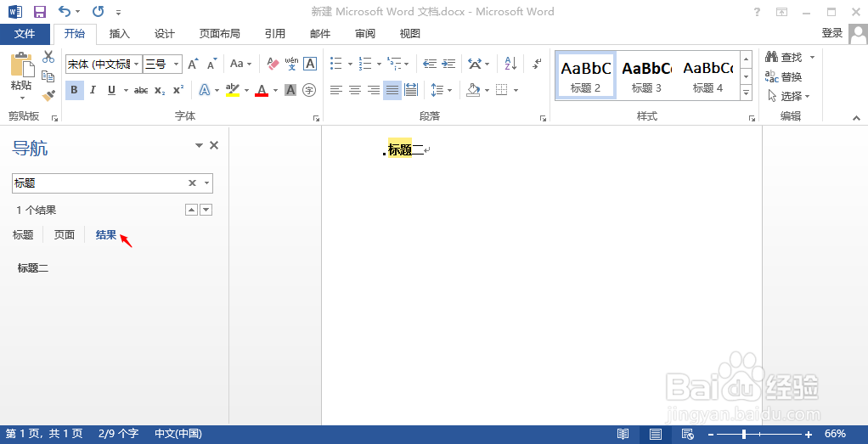Open the phonetic guide (wén) tool
The image size is (868, 444).
(291, 64)
